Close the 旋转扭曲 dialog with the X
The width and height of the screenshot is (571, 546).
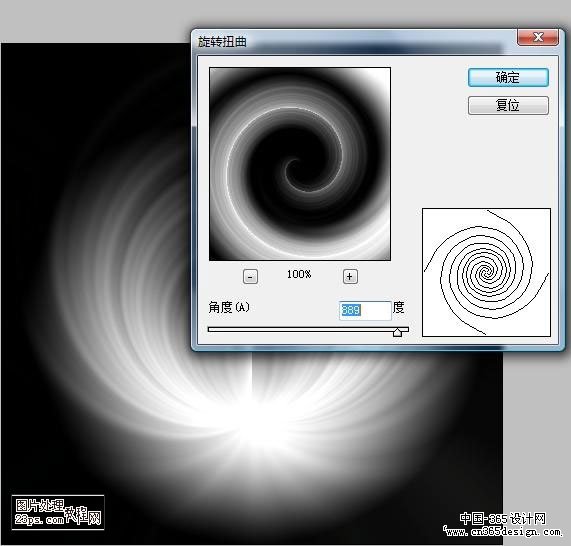point(538,38)
